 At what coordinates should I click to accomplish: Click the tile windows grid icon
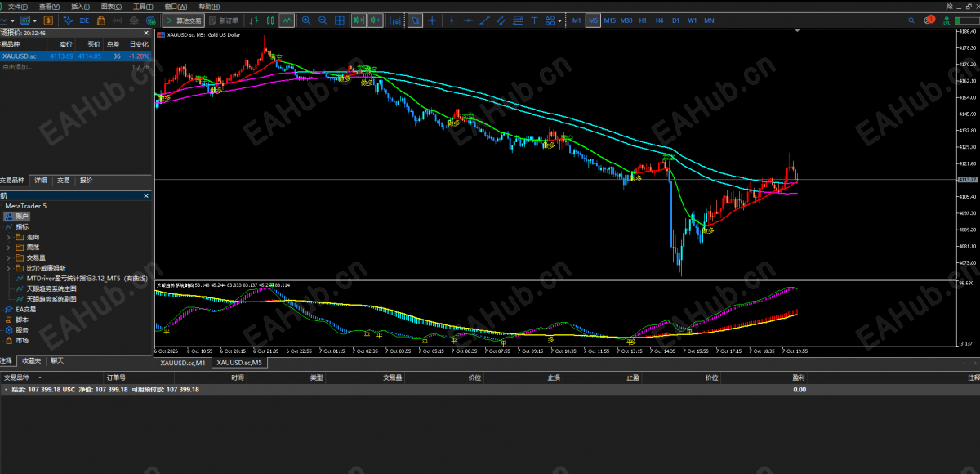click(x=341, y=20)
